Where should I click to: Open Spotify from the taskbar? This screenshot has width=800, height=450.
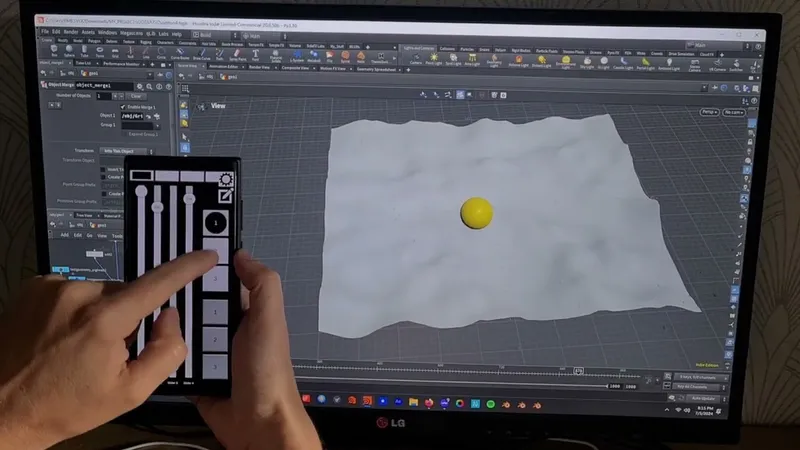(x=490, y=404)
